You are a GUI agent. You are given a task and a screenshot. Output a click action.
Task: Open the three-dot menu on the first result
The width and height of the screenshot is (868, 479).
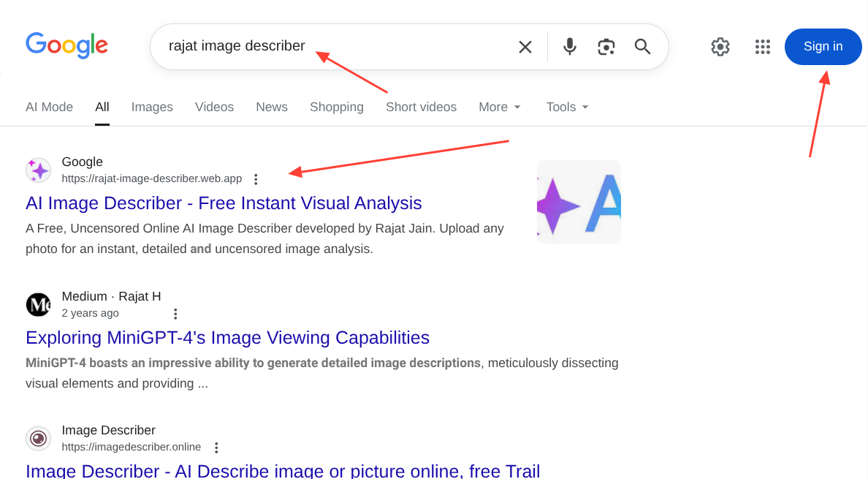point(256,178)
